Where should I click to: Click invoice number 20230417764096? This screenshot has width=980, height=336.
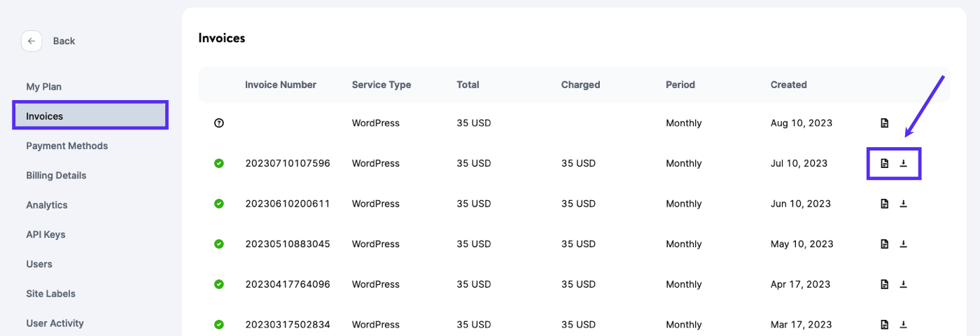point(287,285)
